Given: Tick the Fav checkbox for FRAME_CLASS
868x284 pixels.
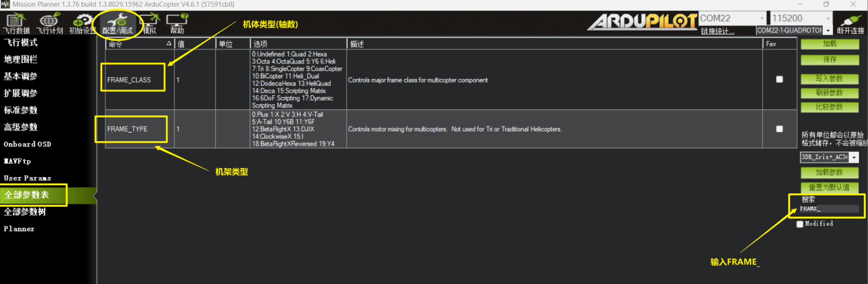Looking at the screenshot, I should click(779, 79).
